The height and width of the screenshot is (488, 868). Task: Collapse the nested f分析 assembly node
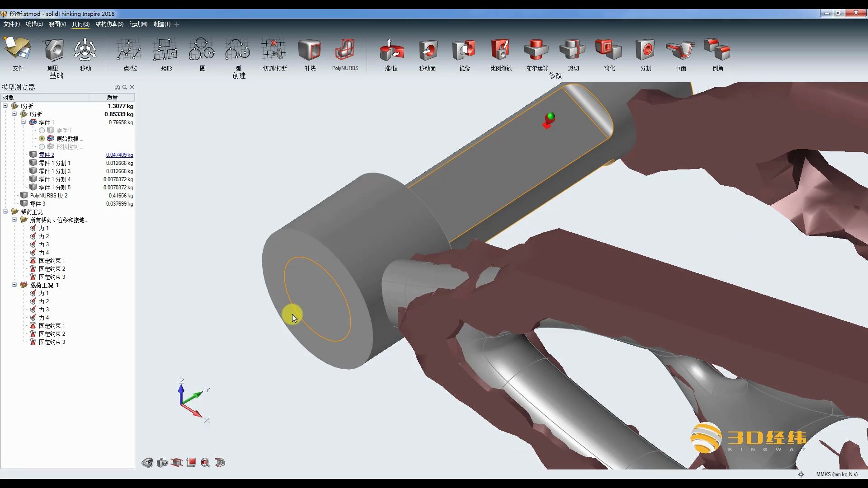point(14,114)
